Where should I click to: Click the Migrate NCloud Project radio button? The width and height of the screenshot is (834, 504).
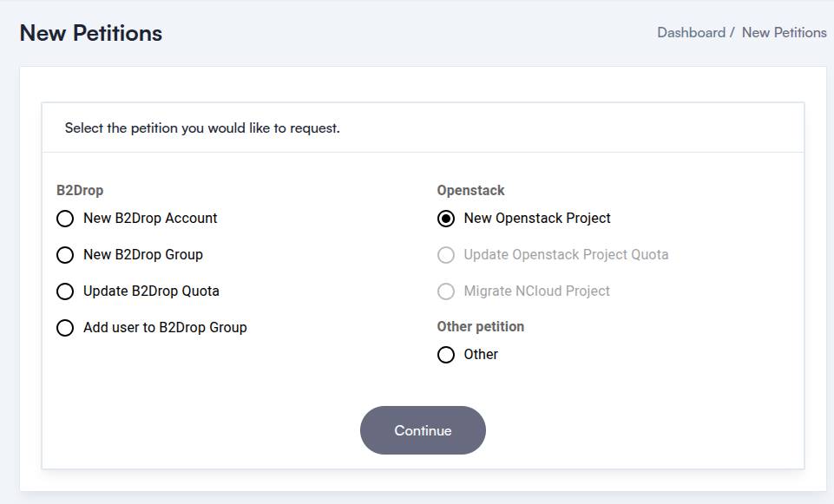(x=446, y=291)
